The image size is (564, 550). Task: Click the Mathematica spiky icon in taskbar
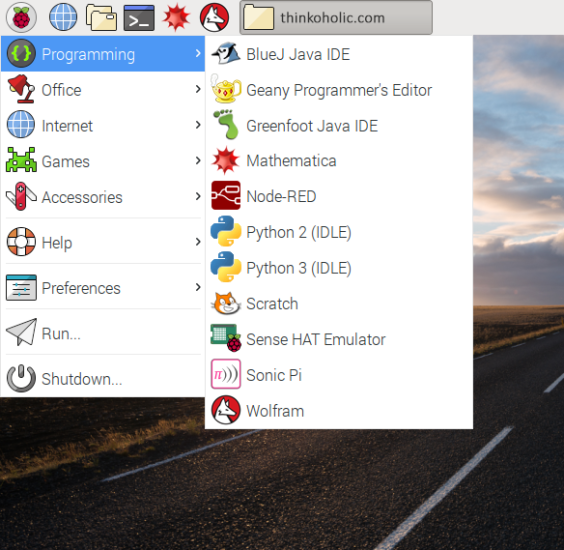tap(176, 17)
